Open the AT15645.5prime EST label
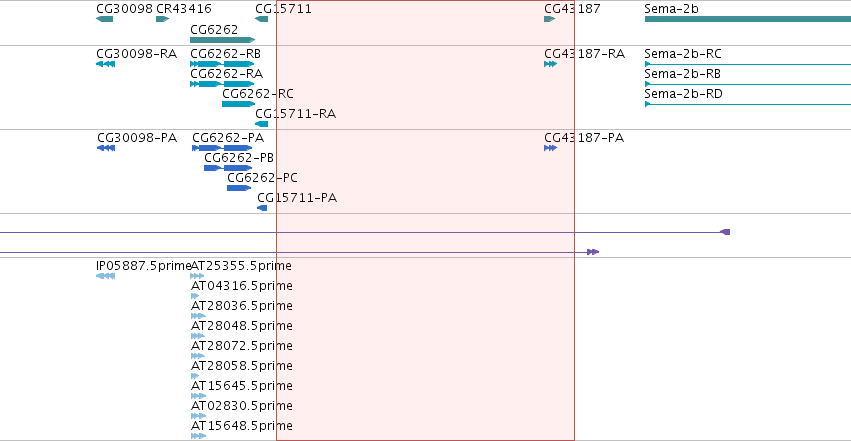 click(242, 386)
